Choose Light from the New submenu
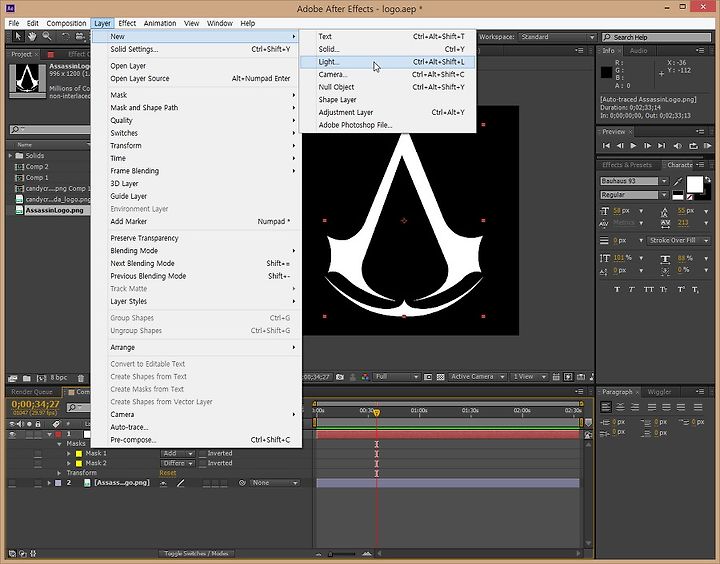Viewport: 720px width, 564px height. pyautogui.click(x=387, y=62)
